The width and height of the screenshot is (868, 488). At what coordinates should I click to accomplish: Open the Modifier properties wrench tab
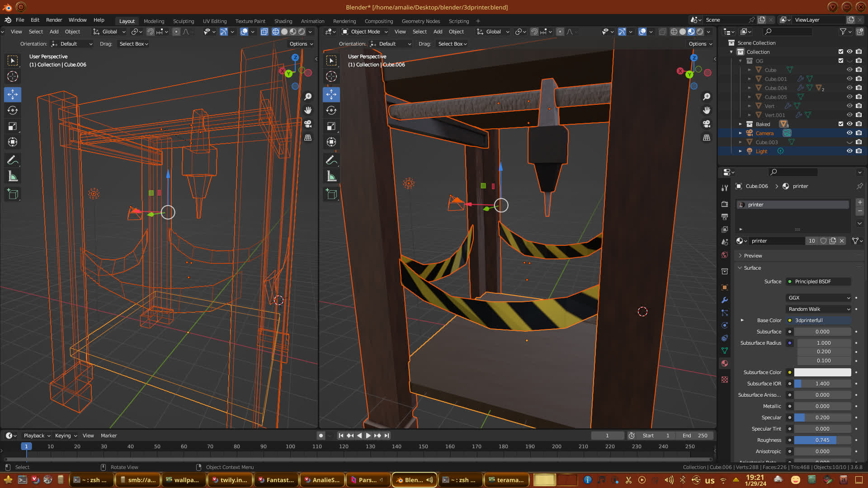(x=725, y=300)
